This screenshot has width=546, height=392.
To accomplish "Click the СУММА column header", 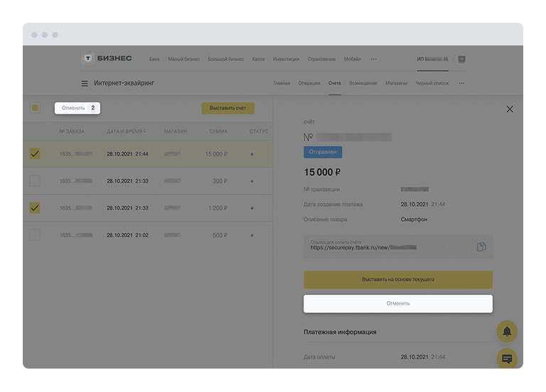I will click(218, 131).
